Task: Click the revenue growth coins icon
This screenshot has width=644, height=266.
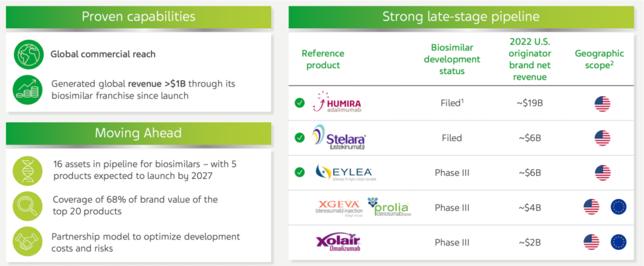Action: [x=28, y=90]
